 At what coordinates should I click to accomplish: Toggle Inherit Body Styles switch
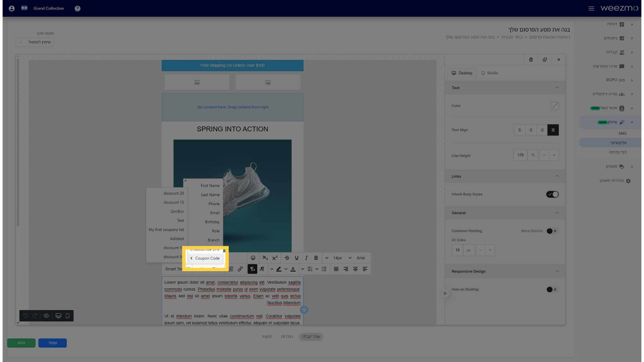[x=552, y=194]
